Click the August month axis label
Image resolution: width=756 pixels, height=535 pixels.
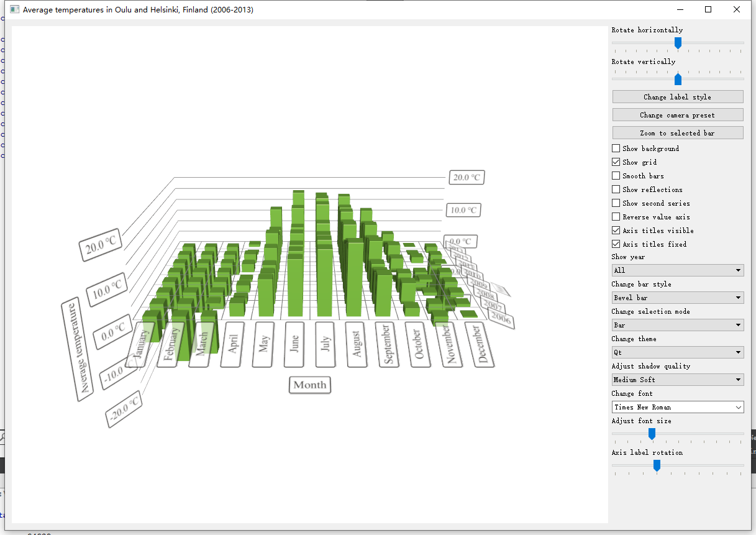pos(357,344)
